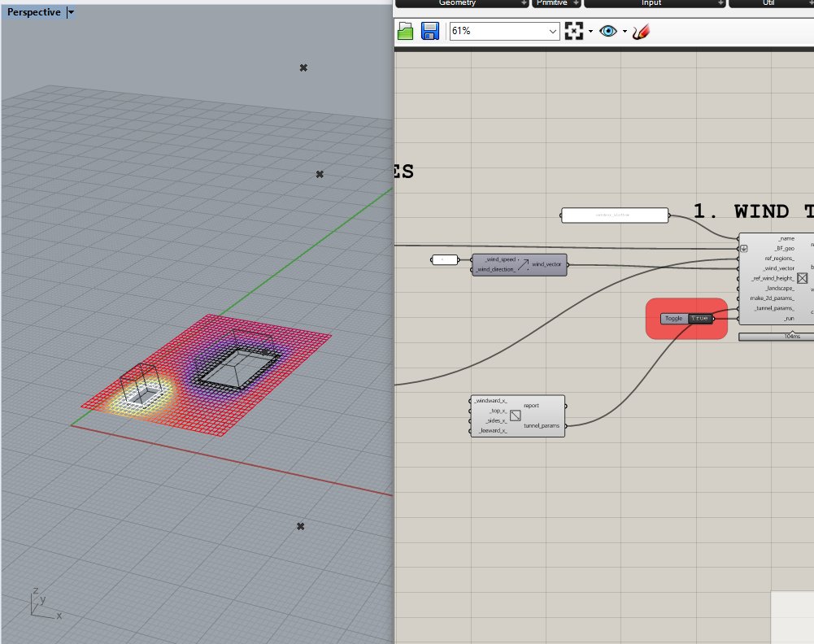The width and height of the screenshot is (814, 644).
Task: Click the _run input label
Action: [789, 318]
